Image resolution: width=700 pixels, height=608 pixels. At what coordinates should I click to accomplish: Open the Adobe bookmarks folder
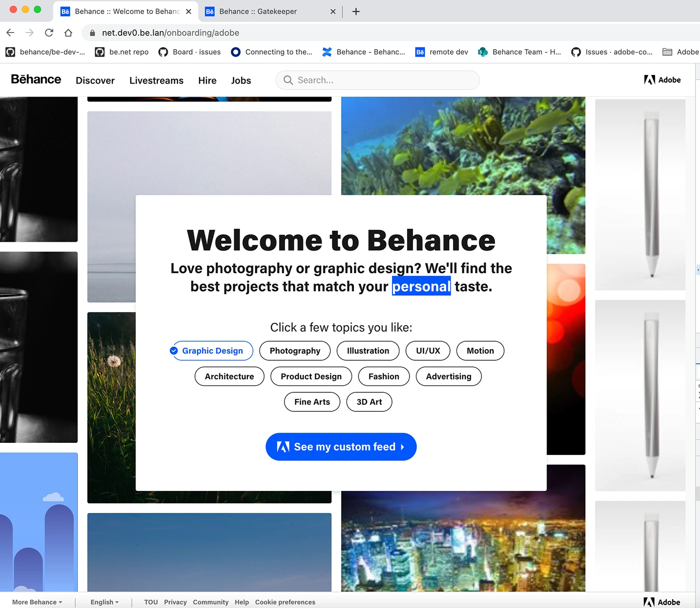[x=680, y=52]
